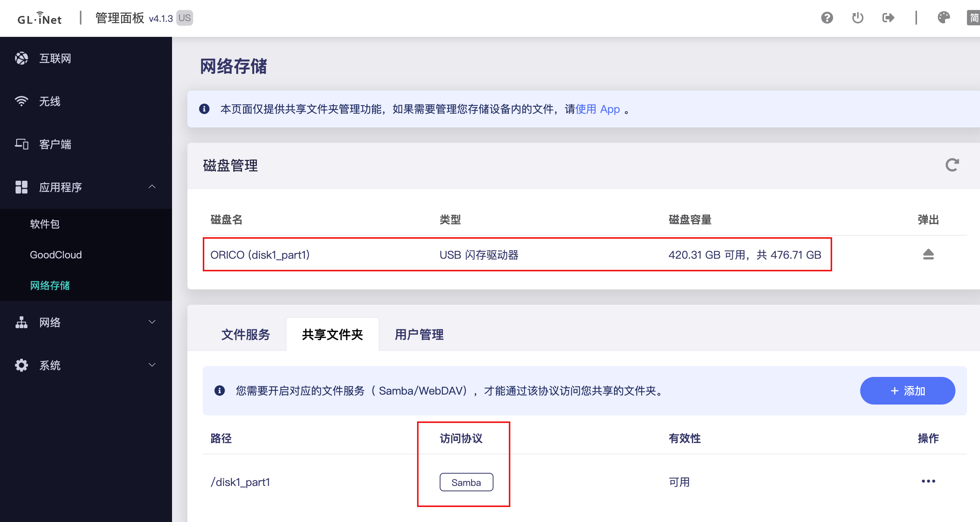Click the 添加 add button

click(x=907, y=391)
